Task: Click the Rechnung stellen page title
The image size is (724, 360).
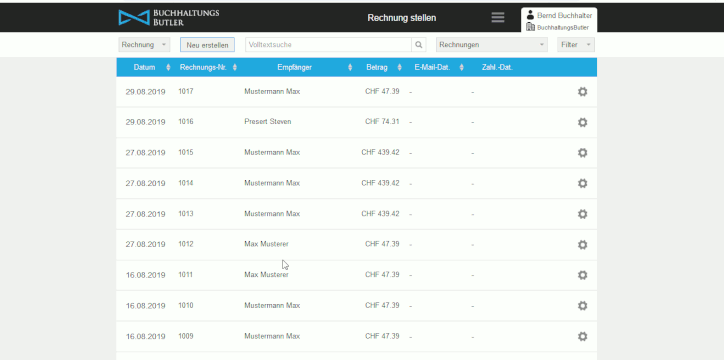Action: (x=402, y=18)
